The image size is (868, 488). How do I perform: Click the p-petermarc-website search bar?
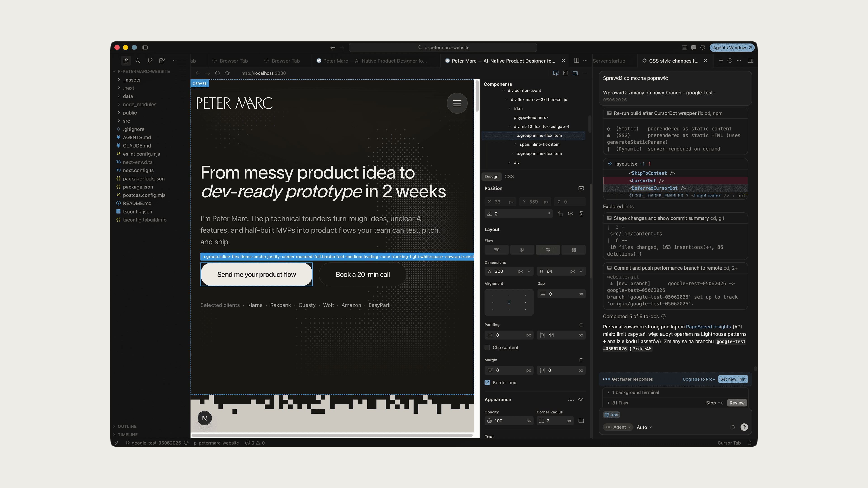(443, 47)
